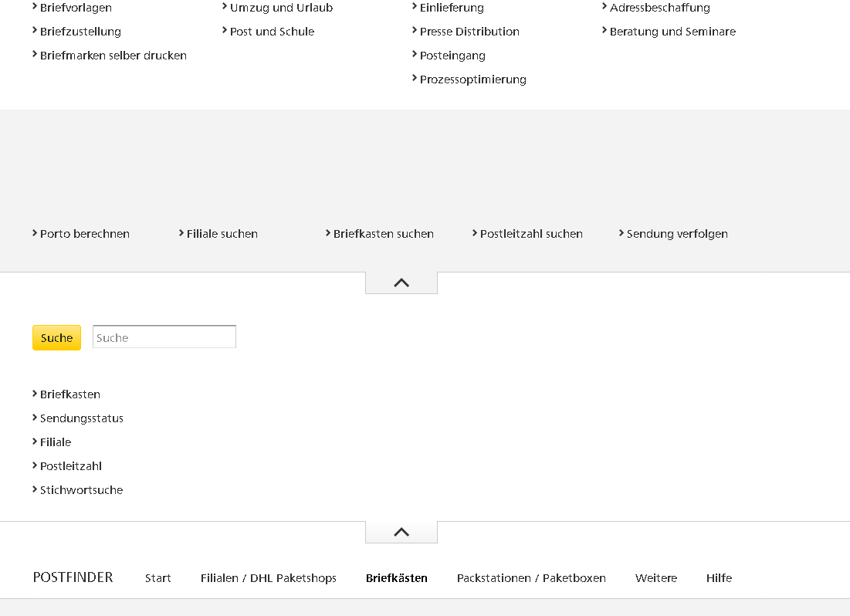Open the Briefkästen tab
The width and height of the screenshot is (850, 616).
click(x=396, y=577)
